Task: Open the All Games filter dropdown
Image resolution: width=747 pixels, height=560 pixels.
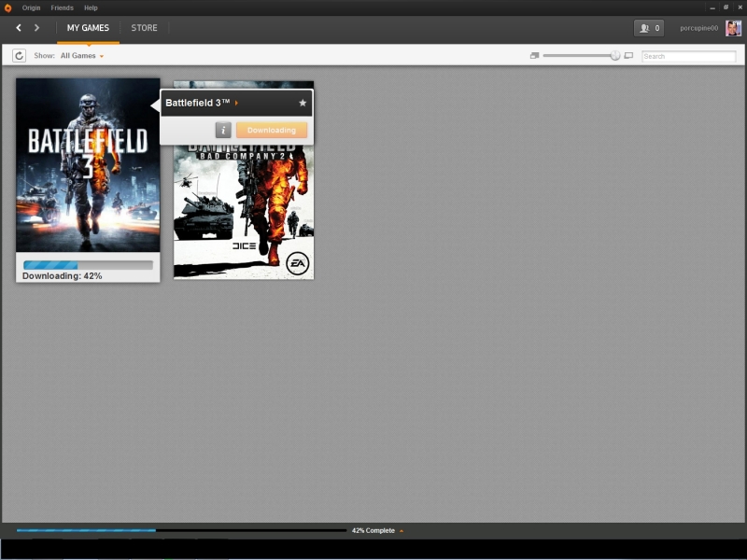Action: (82, 56)
